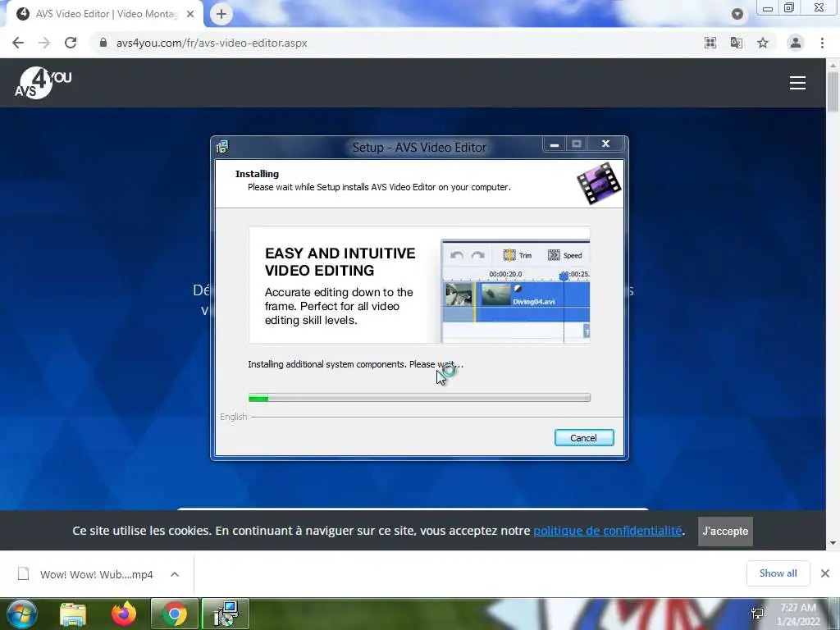Close the Setup - AVS Video Editor dialog
Image resolution: width=840 pixels, height=630 pixels.
[606, 144]
